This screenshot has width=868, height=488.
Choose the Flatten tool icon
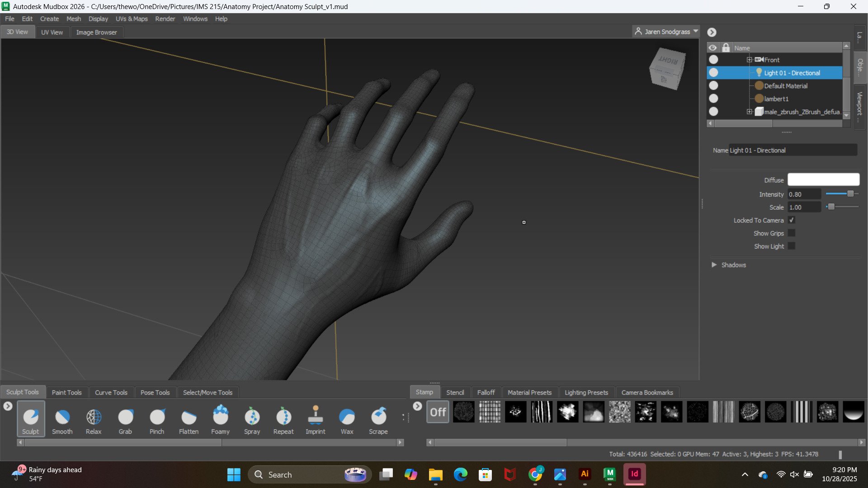(189, 418)
